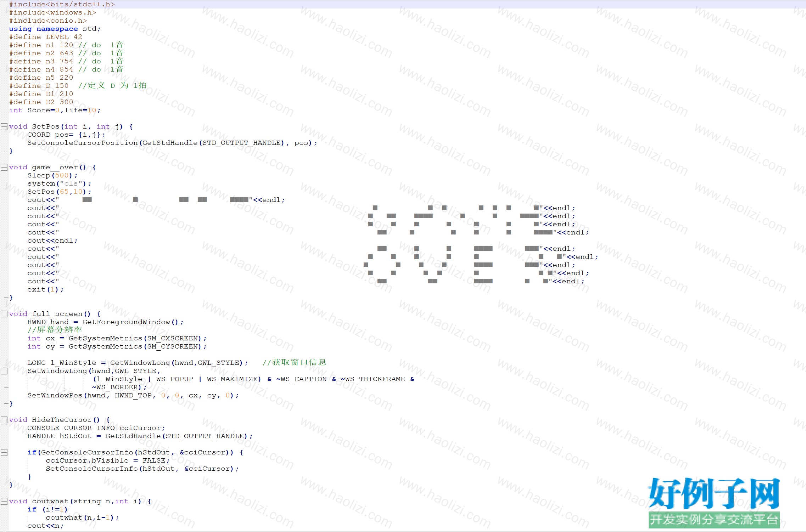Click the '#define D 150' line
This screenshot has height=532, width=806.
click(x=78, y=86)
